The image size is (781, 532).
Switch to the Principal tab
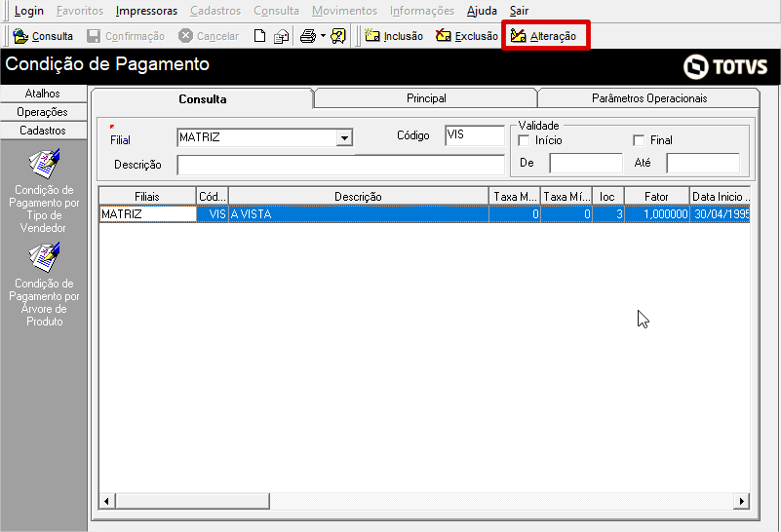(426, 98)
